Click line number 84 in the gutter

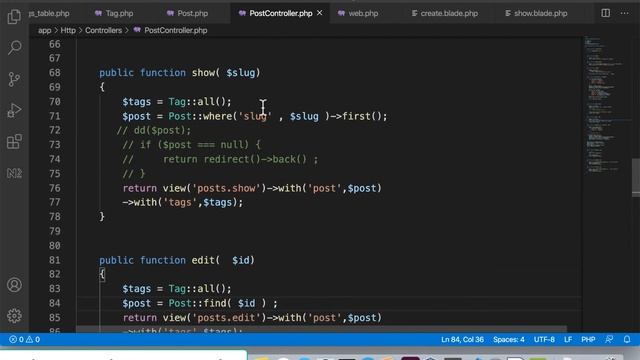coord(55,303)
